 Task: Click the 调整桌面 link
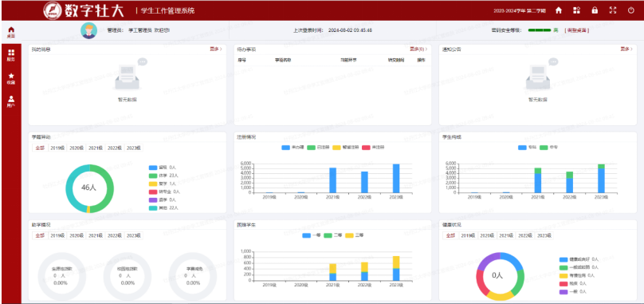[x=577, y=30]
